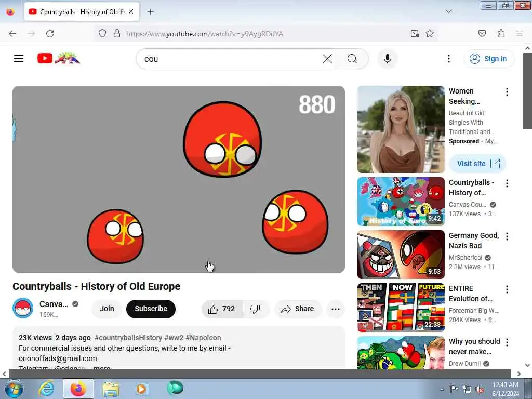Dislike the video
This screenshot has width=532, height=399.
pos(256,309)
